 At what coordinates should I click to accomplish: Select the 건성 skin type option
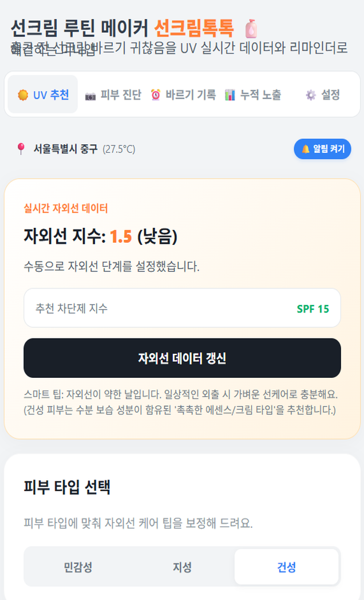click(x=286, y=567)
